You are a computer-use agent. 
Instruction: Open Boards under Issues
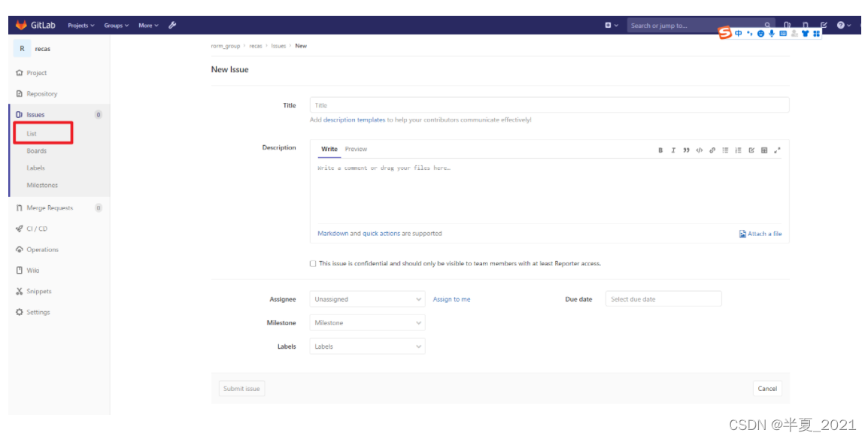point(37,151)
